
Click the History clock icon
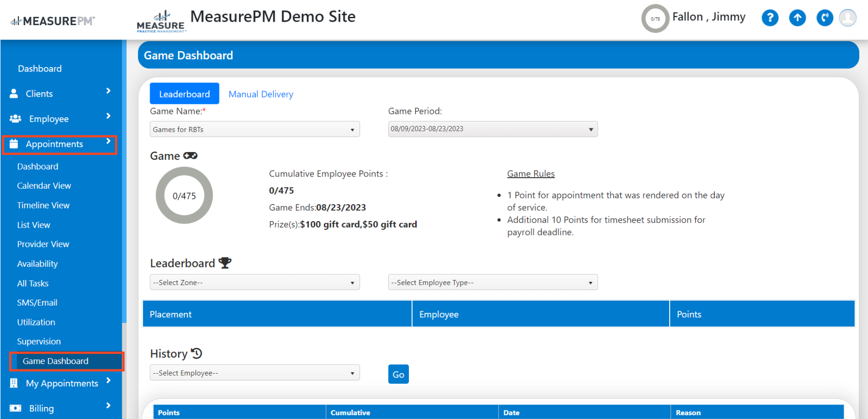click(196, 353)
